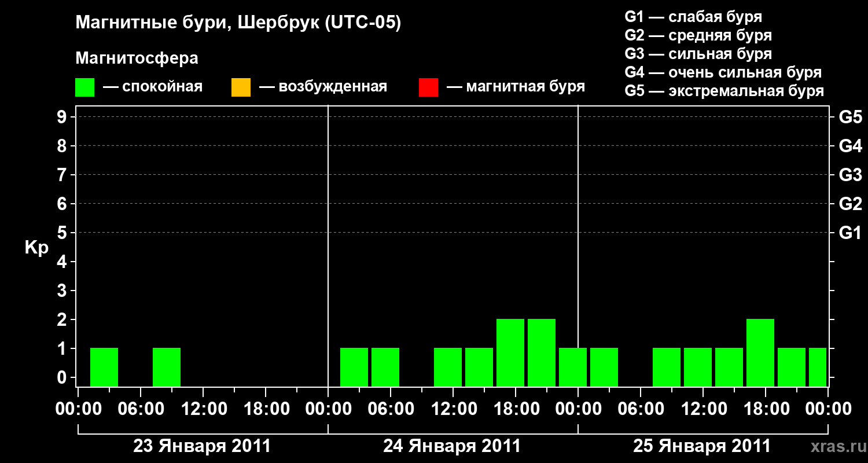Click the Kp axis value 9
This screenshot has height=463, width=868.
[63, 117]
